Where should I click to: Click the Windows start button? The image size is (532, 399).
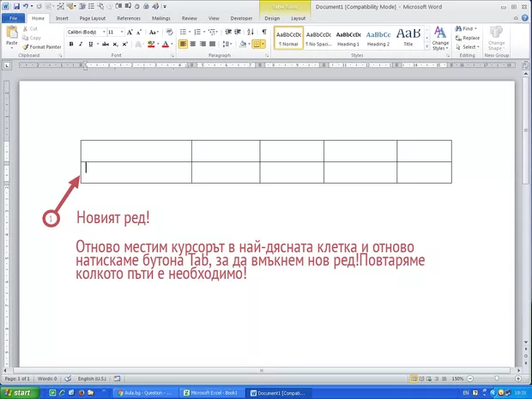pyautogui.click(x=20, y=393)
